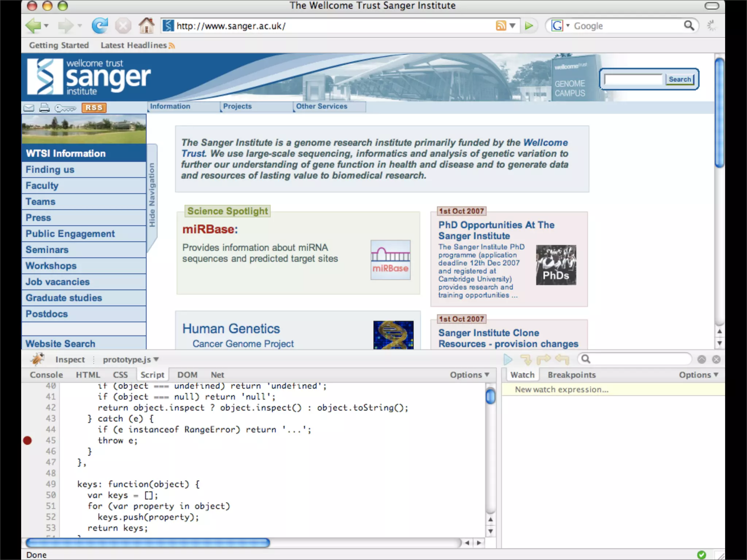Open the back history dropdown arrow
The width and height of the screenshot is (747, 560).
pyautogui.click(x=46, y=26)
